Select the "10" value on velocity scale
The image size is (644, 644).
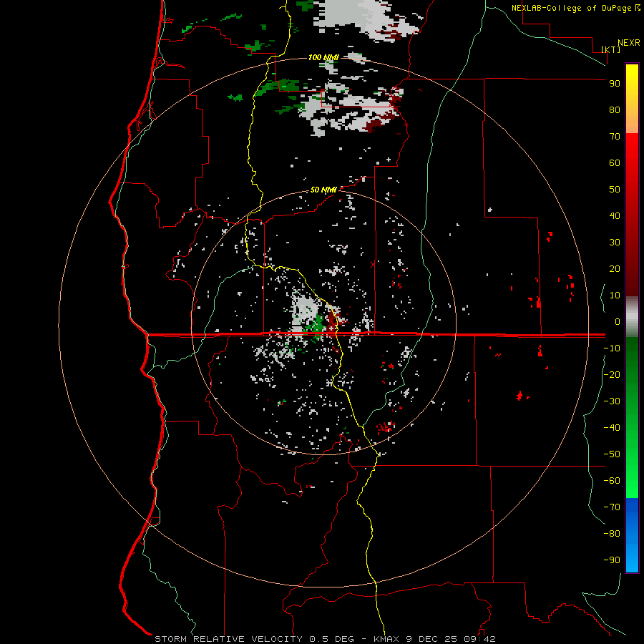click(615, 296)
